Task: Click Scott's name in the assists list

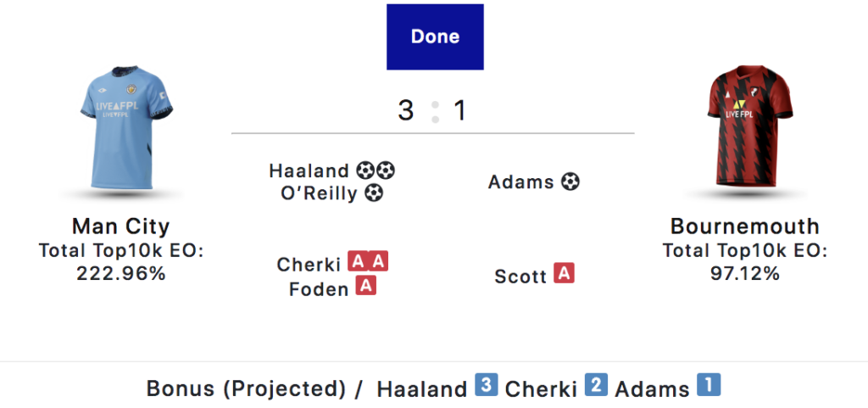Action: (x=520, y=277)
